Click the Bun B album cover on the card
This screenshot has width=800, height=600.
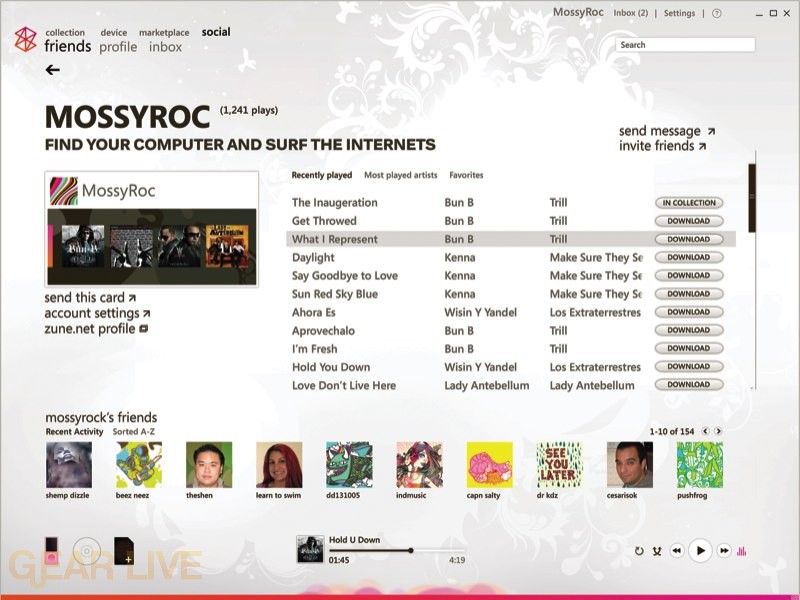[x=83, y=246]
